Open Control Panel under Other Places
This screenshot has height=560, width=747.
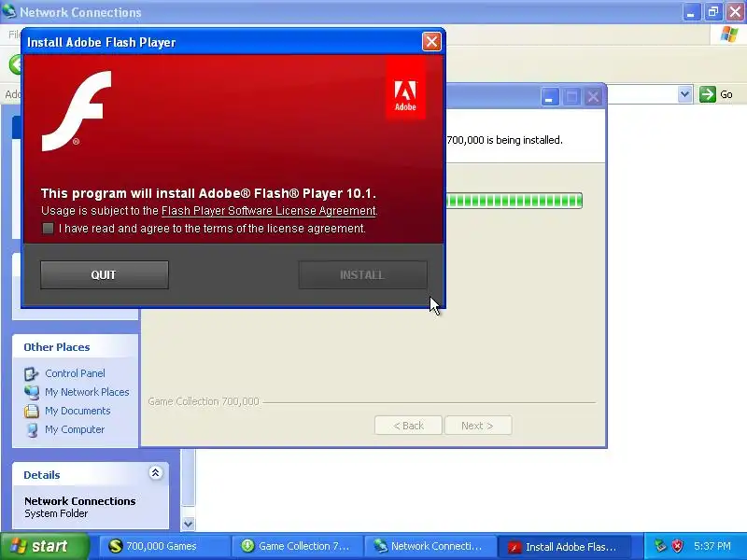(75, 373)
